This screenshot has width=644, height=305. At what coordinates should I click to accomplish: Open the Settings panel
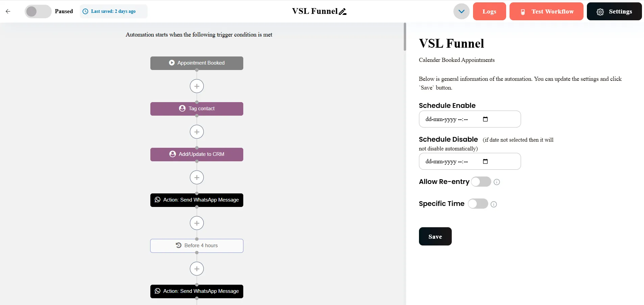point(614,11)
